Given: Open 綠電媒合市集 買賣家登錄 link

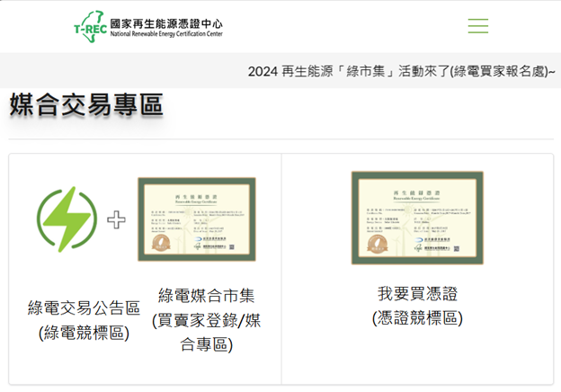Looking at the screenshot, I should [x=207, y=320].
